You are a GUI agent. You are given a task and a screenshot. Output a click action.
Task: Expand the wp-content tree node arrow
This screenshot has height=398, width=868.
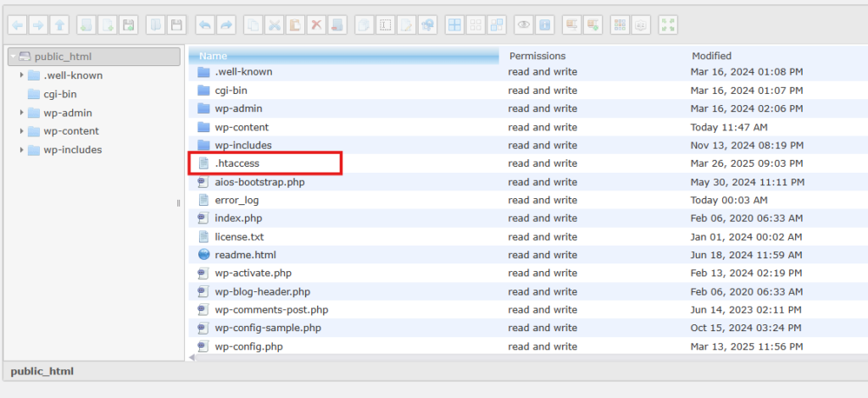click(22, 131)
